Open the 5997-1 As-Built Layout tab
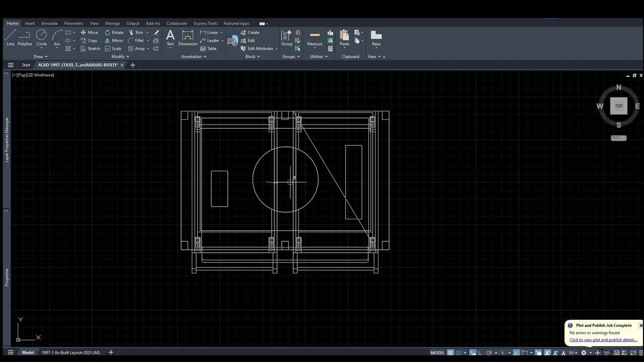644x362 pixels. pyautogui.click(x=71, y=352)
